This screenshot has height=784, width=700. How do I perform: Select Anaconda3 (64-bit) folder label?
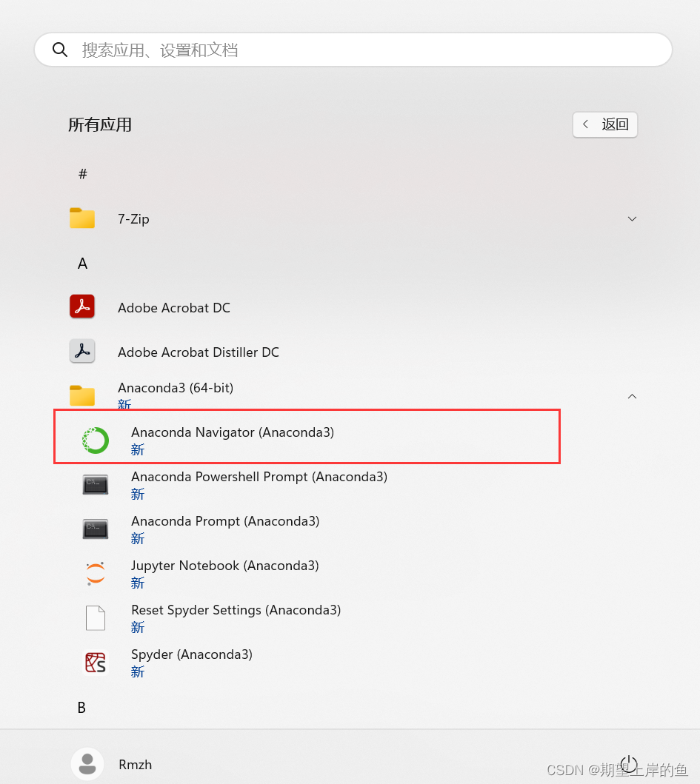pos(176,388)
